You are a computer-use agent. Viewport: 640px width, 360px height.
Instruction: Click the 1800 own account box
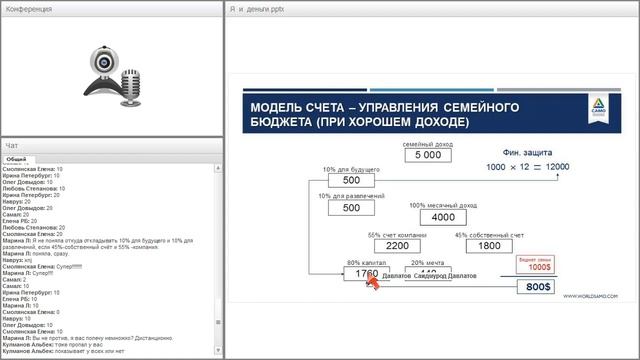pyautogui.click(x=489, y=246)
